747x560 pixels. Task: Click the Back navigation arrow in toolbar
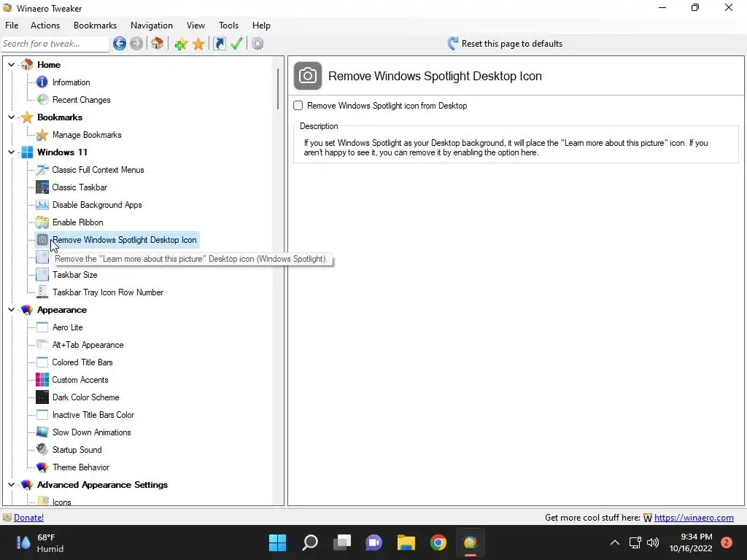[120, 44]
